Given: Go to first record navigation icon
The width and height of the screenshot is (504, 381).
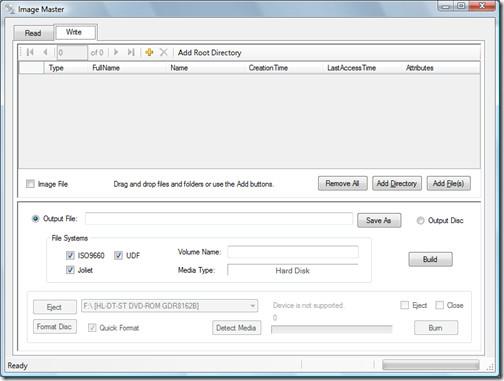Looking at the screenshot, I should (x=30, y=52).
